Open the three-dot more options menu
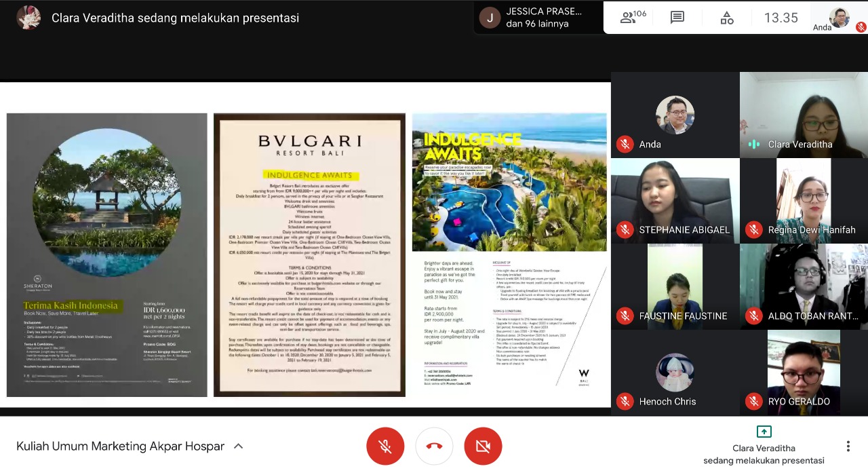The width and height of the screenshot is (868, 475). point(848,446)
